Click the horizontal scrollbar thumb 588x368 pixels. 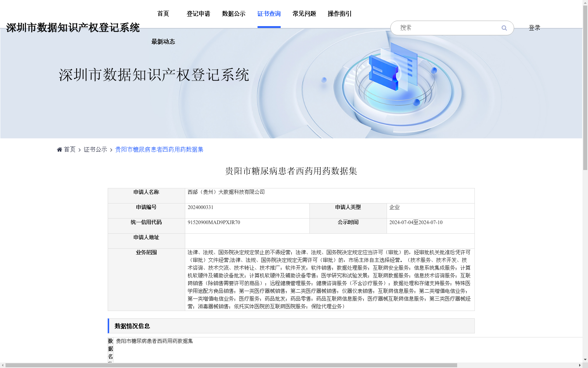click(x=231, y=365)
